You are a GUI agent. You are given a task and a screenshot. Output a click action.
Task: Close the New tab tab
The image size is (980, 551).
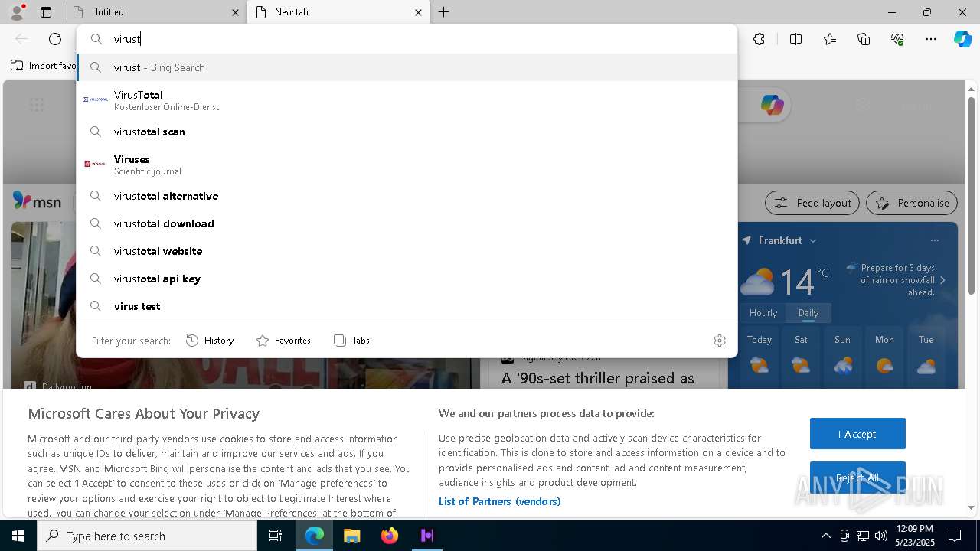(x=418, y=12)
